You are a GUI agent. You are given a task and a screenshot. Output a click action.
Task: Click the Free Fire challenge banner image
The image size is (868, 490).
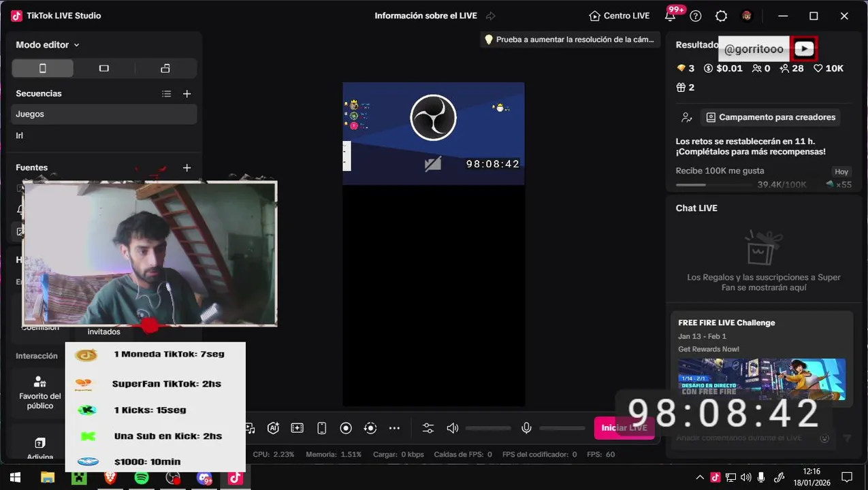click(762, 379)
